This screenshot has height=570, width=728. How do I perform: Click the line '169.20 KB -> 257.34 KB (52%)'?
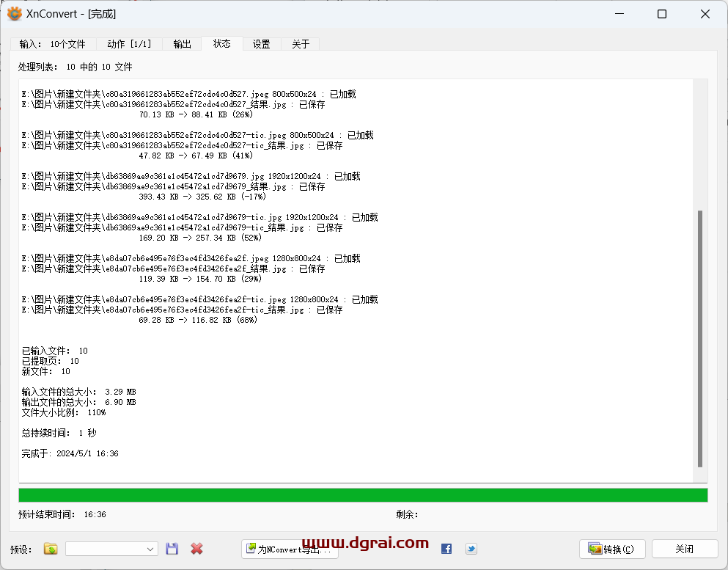[x=200, y=238]
